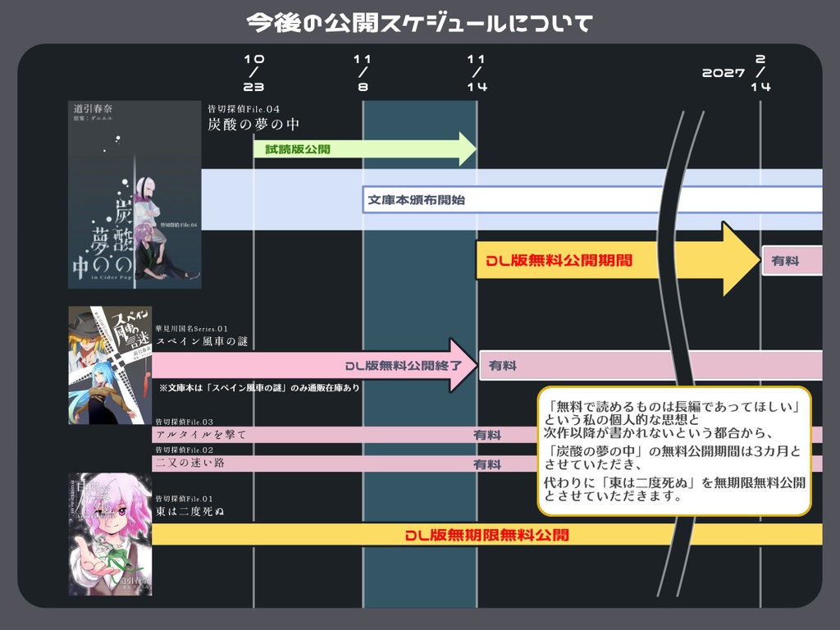Click the yellow DL版無料公開期間 arrow

[x=619, y=260]
